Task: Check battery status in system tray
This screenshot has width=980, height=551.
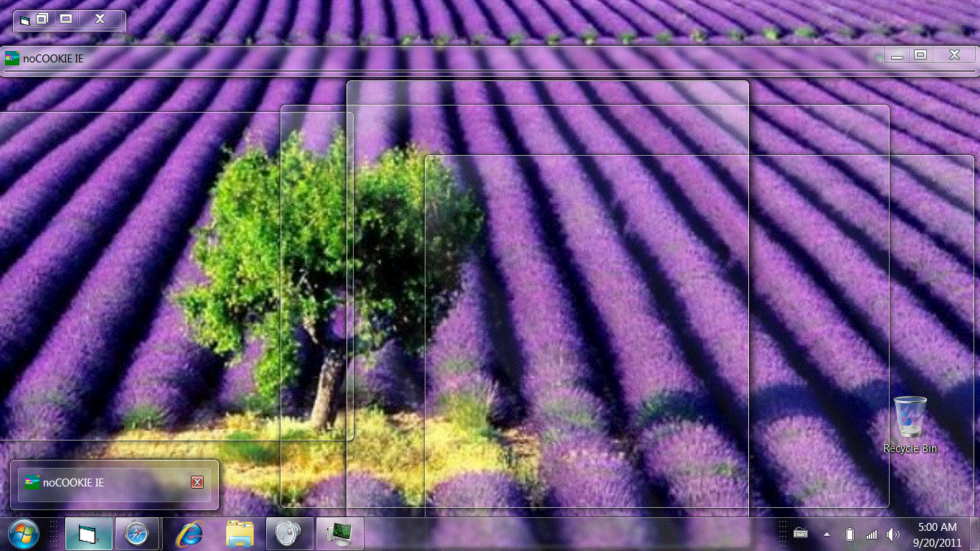Action: coord(850,534)
